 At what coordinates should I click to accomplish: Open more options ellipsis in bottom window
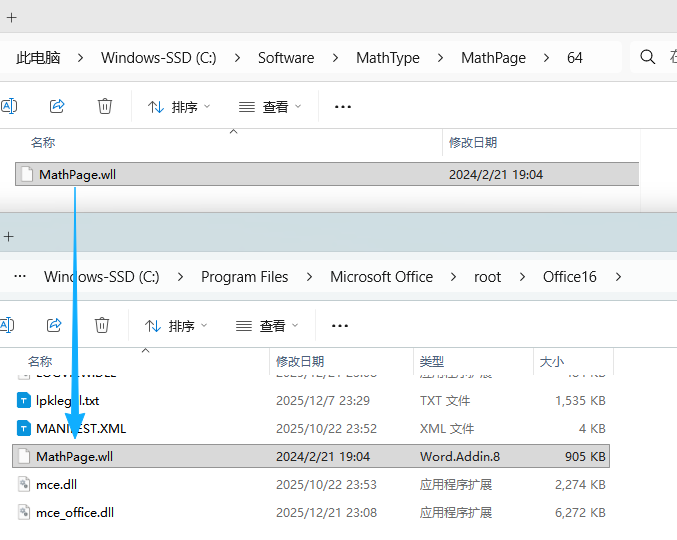click(x=340, y=326)
